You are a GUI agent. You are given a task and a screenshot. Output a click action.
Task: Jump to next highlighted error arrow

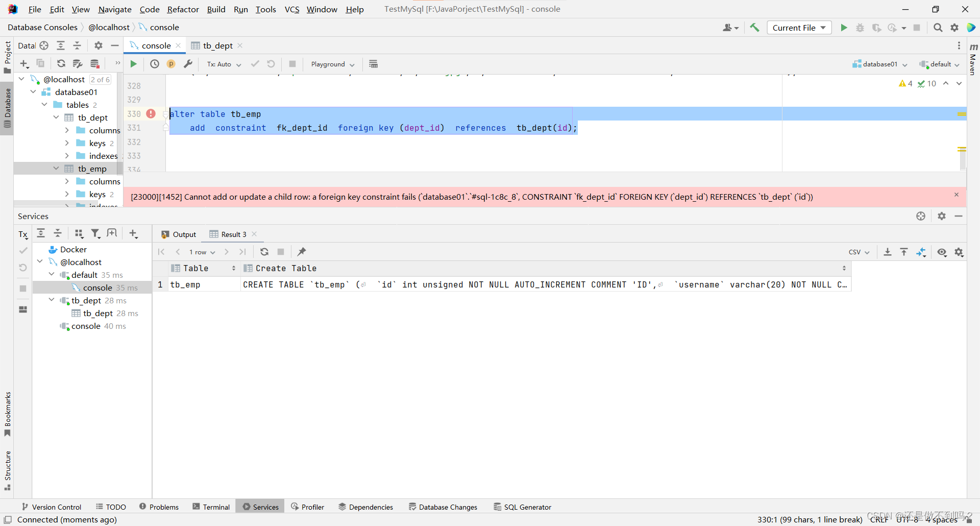959,83
